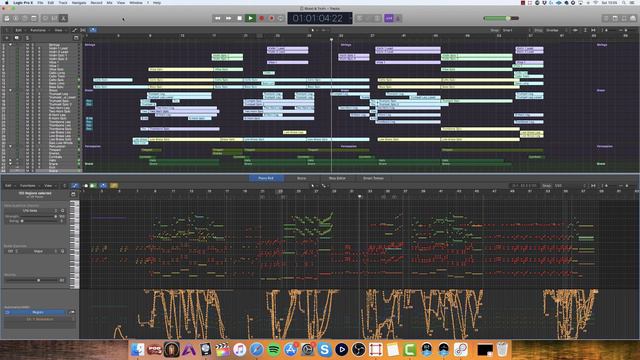Screen dimensions: 640x360
Task: Switch to the Smart Tempo tab
Action: pos(373,178)
